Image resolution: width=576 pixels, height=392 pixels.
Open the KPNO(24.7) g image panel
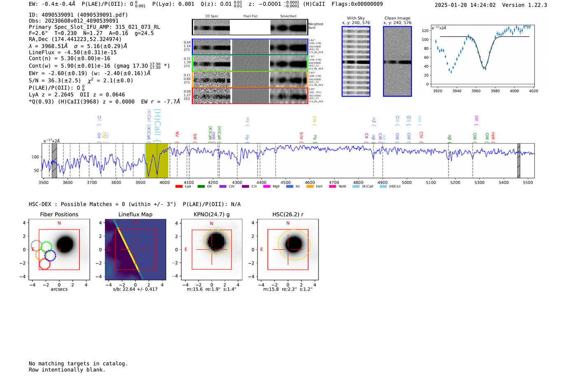tap(212, 250)
